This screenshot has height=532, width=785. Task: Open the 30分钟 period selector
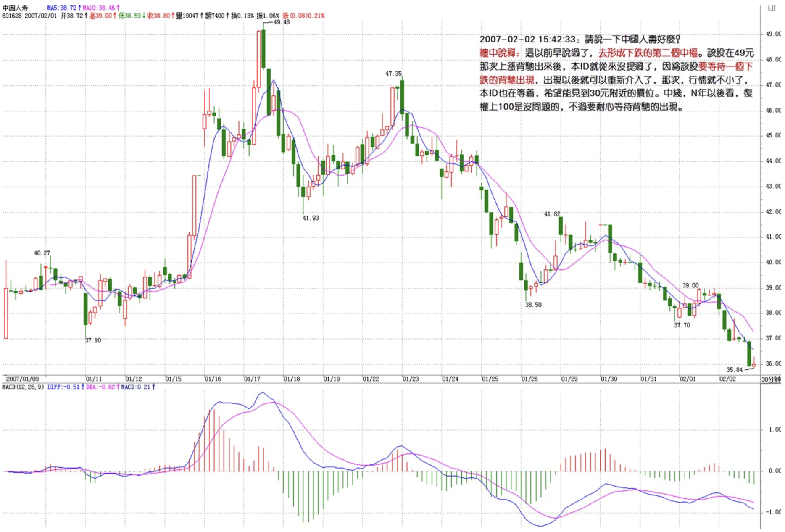pyautogui.click(x=771, y=379)
